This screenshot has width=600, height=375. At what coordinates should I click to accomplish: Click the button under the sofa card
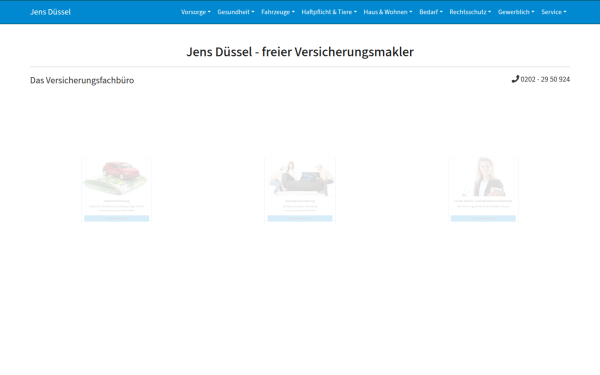pos(300,218)
